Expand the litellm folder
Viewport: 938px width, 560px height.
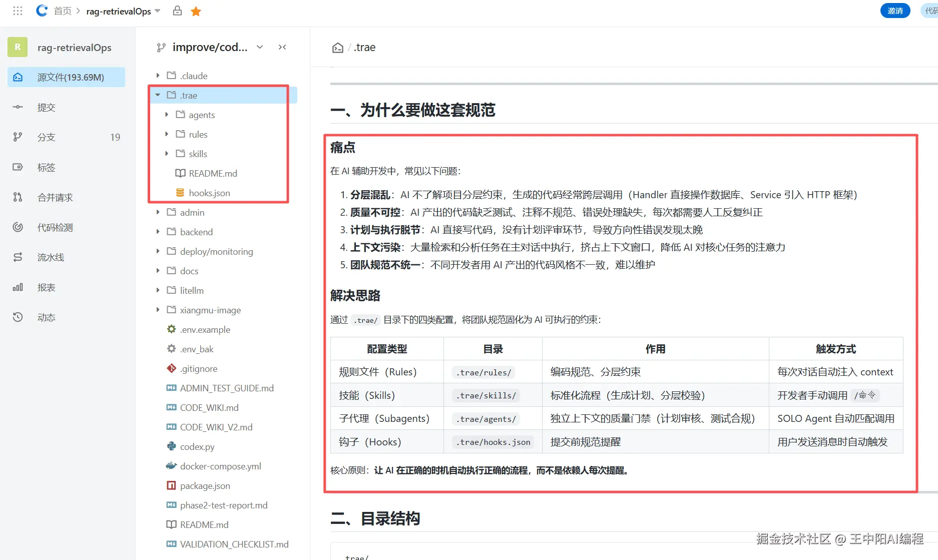tap(158, 290)
